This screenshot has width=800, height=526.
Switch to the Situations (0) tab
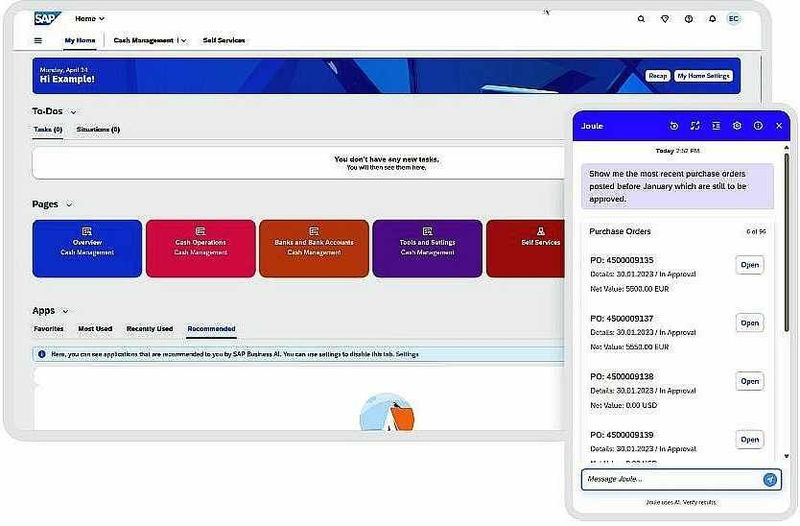point(98,130)
